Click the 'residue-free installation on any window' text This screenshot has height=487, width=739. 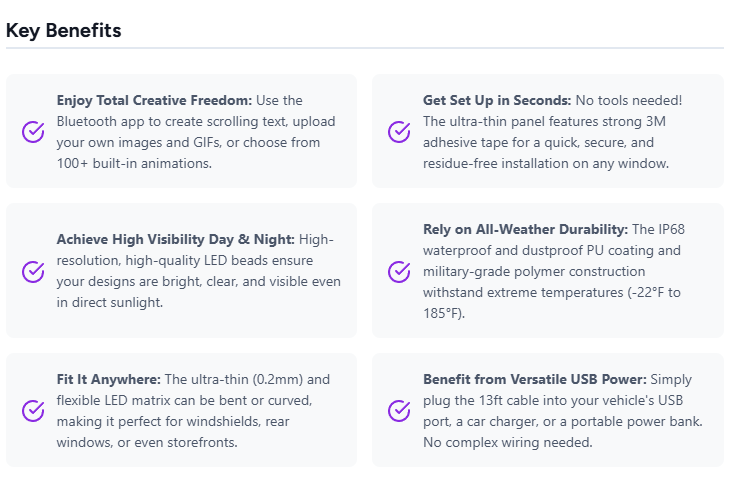click(546, 163)
